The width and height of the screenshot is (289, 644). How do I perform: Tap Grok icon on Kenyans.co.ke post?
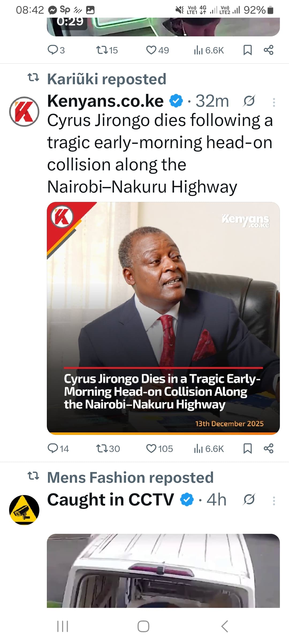click(249, 101)
